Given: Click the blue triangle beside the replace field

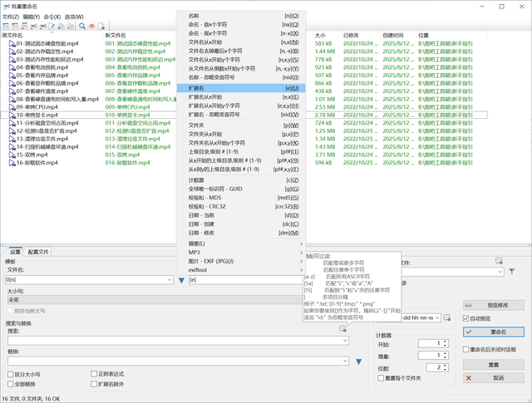Looking at the screenshot, I should pyautogui.click(x=358, y=361).
